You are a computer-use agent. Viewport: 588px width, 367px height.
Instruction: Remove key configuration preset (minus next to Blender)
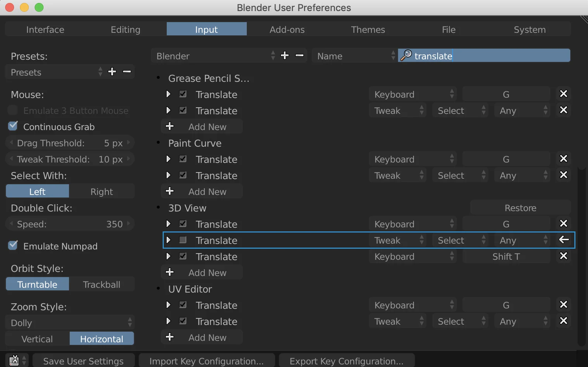coord(300,56)
